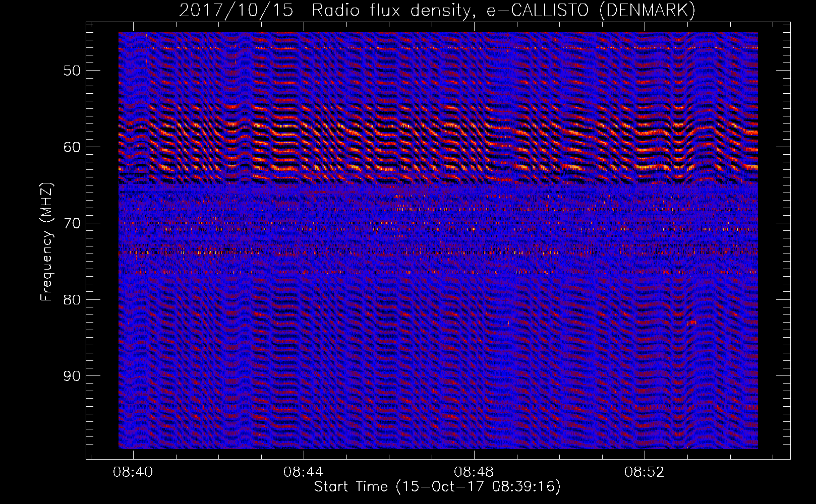
Task: Click the 08:52 time tick label
Action: pos(645,472)
